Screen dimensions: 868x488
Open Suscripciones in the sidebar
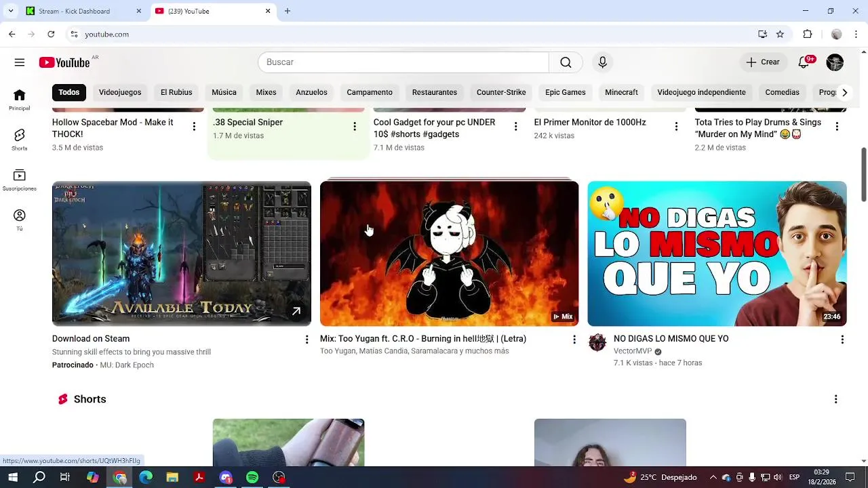coord(20,180)
